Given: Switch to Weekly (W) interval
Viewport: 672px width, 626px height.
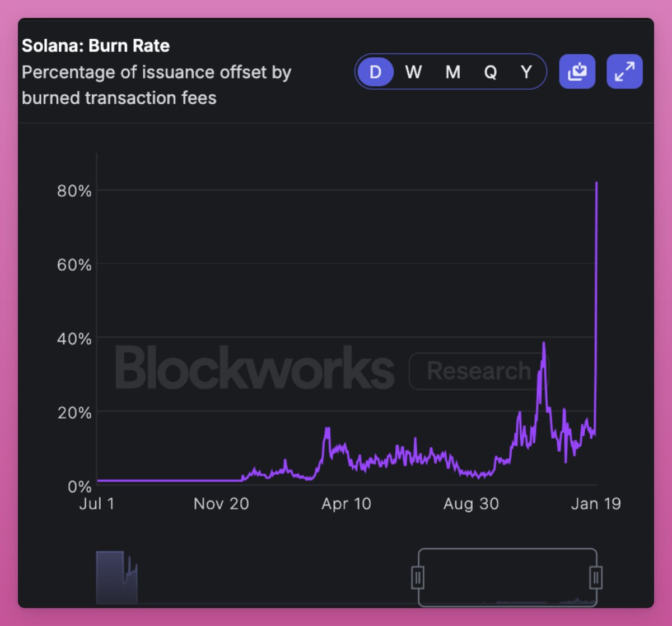Looking at the screenshot, I should pyautogui.click(x=413, y=72).
